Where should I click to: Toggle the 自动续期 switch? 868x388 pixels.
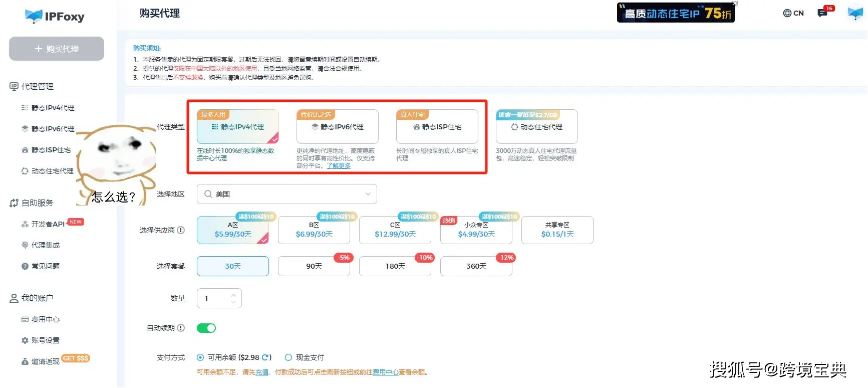pyautogui.click(x=206, y=328)
